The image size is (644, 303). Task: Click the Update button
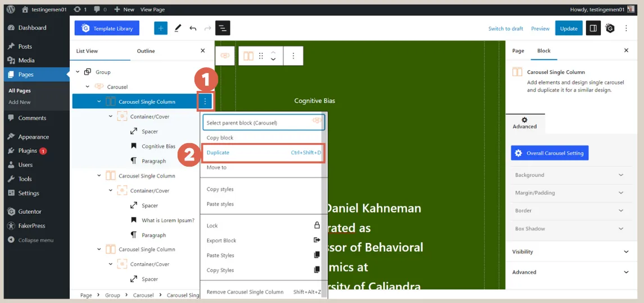[x=569, y=29]
